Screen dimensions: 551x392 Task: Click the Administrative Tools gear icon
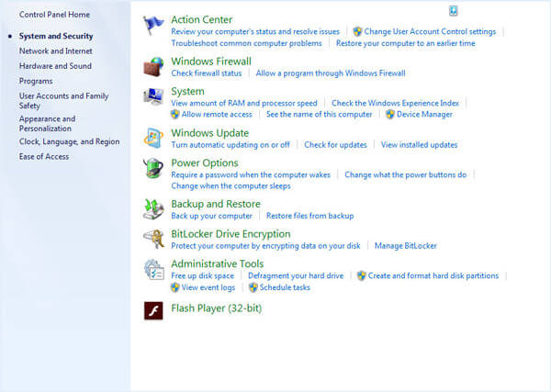(x=154, y=269)
